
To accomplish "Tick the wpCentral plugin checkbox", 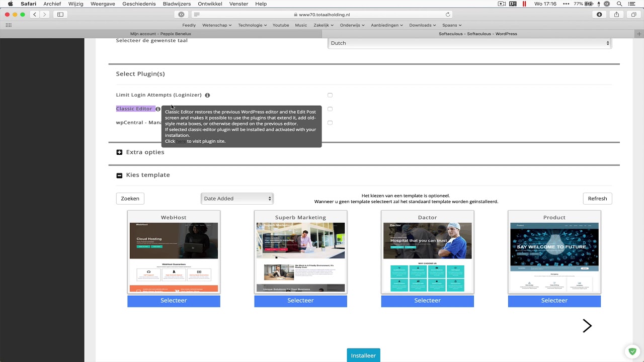I will pyautogui.click(x=330, y=123).
